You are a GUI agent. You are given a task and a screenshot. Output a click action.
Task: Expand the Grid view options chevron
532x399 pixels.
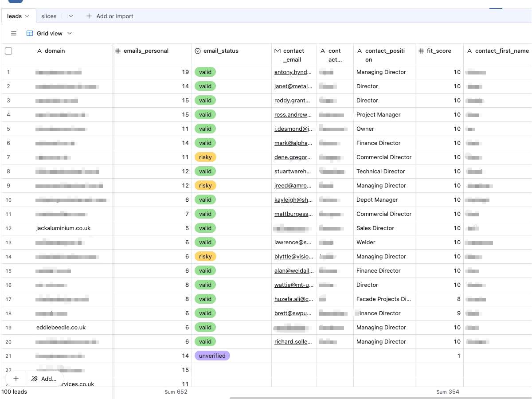click(70, 33)
